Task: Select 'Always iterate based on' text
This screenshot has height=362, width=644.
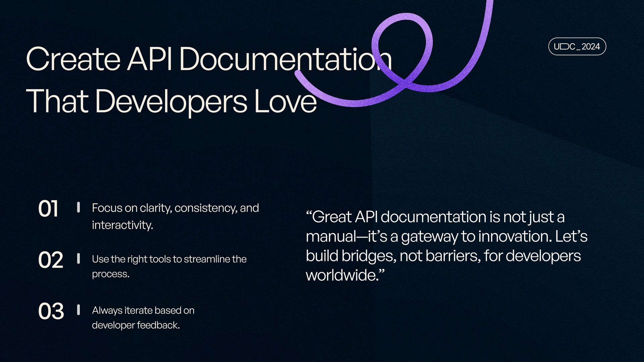Action: 143,310
